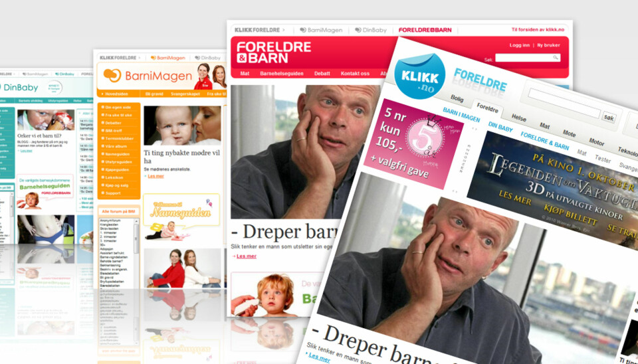
Task: Select 'Navneguiden' in orange sidebar menu
Action: 117,154
